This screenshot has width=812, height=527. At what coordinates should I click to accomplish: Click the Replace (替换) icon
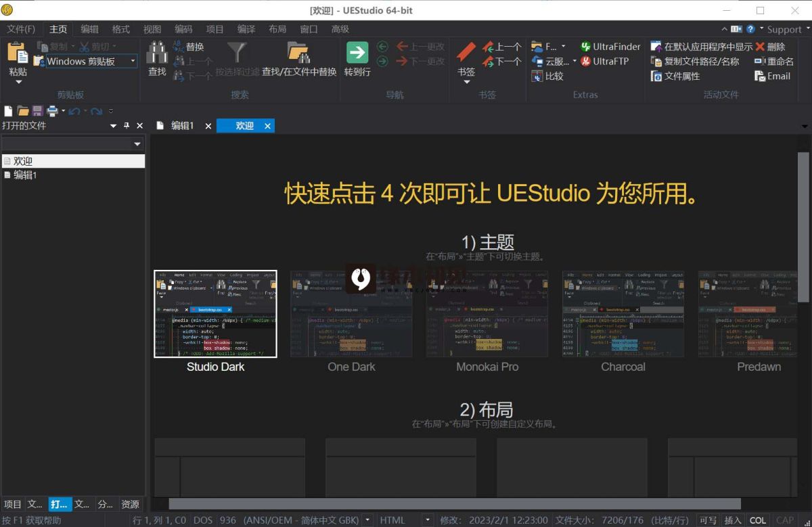pos(179,47)
